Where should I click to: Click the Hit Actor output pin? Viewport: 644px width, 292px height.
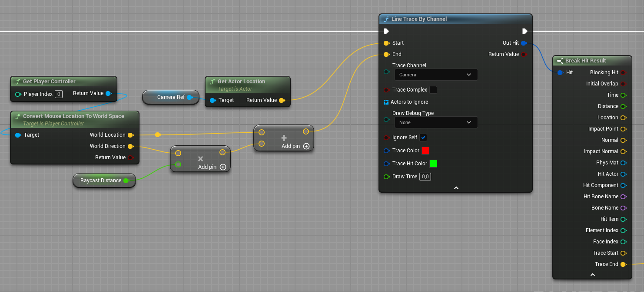coord(623,174)
